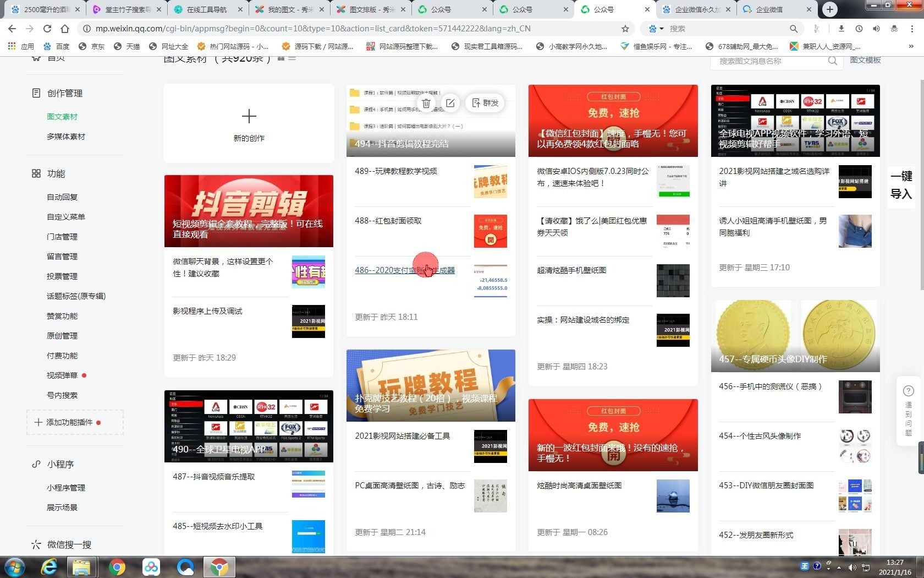Click the 一键导入 side button
Screen dimensions: 924x578
pos(901,185)
